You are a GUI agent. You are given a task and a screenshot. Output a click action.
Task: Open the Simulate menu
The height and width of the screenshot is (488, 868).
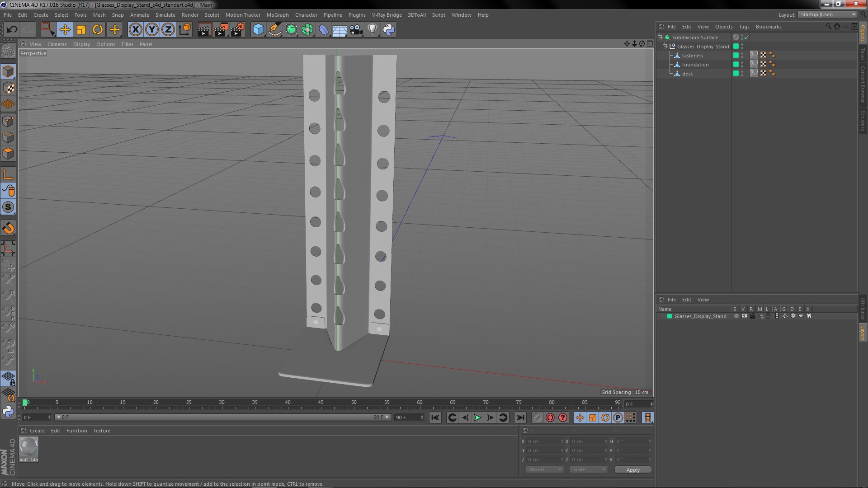click(x=165, y=15)
